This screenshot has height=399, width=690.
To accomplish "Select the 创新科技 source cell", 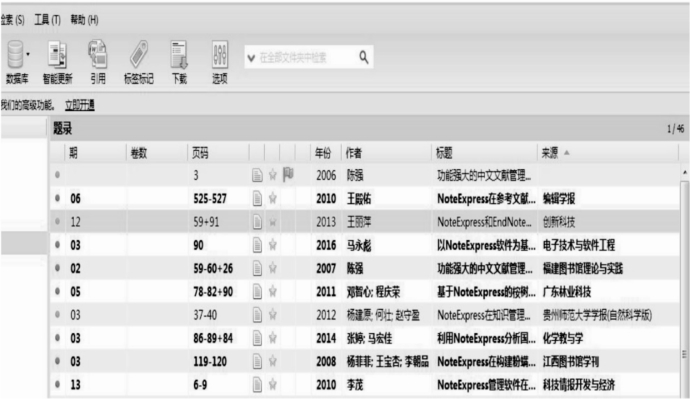I will coord(559,222).
